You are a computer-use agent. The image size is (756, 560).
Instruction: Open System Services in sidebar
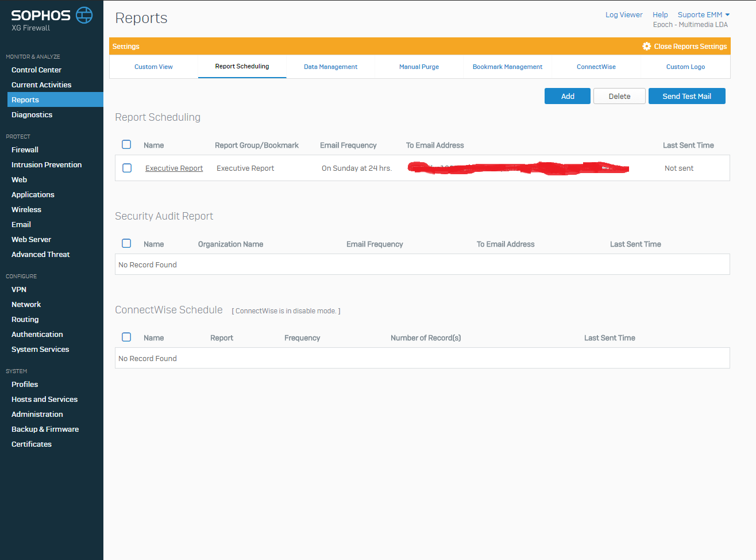[40, 349]
